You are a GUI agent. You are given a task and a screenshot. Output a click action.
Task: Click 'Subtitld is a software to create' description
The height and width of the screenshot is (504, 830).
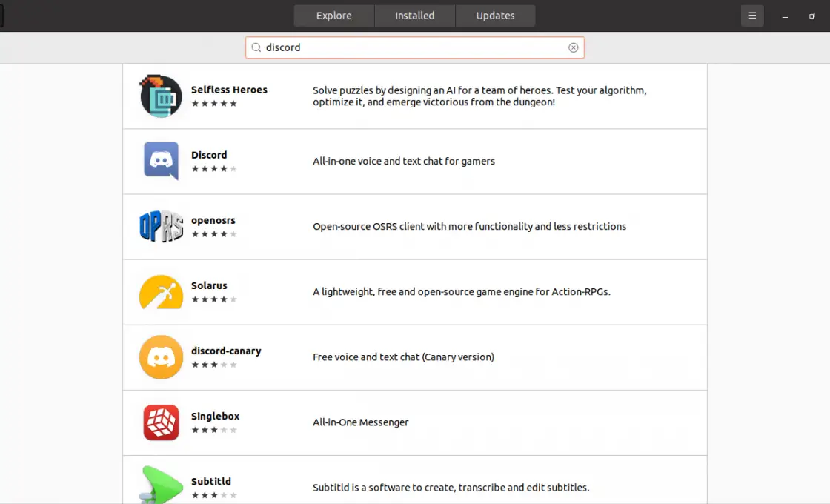pos(451,488)
